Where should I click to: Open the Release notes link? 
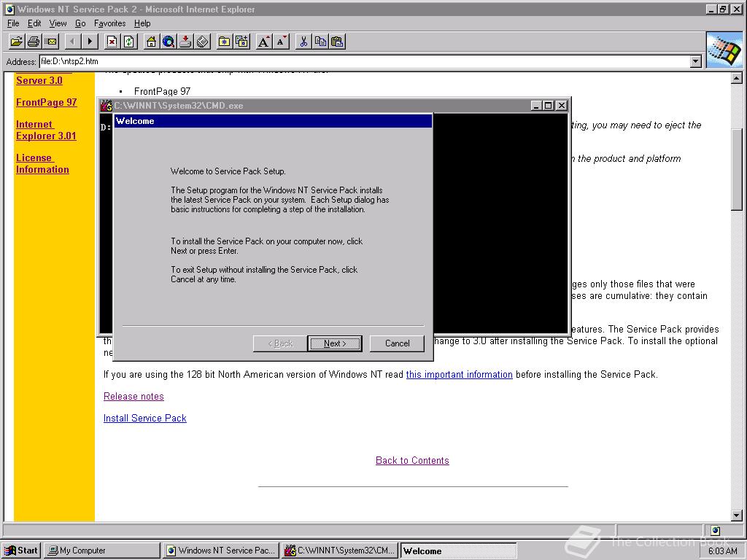click(x=133, y=396)
